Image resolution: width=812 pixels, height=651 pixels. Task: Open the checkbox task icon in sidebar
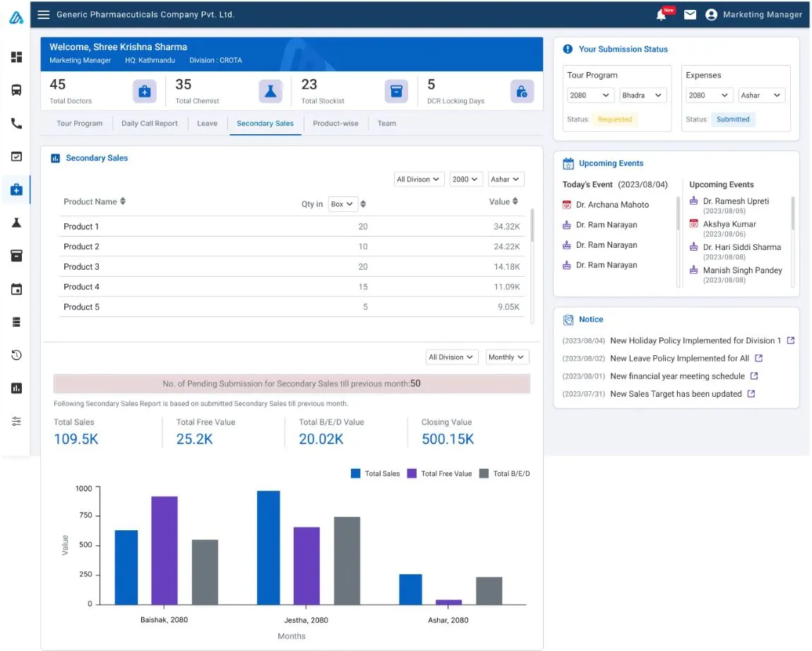click(16, 157)
